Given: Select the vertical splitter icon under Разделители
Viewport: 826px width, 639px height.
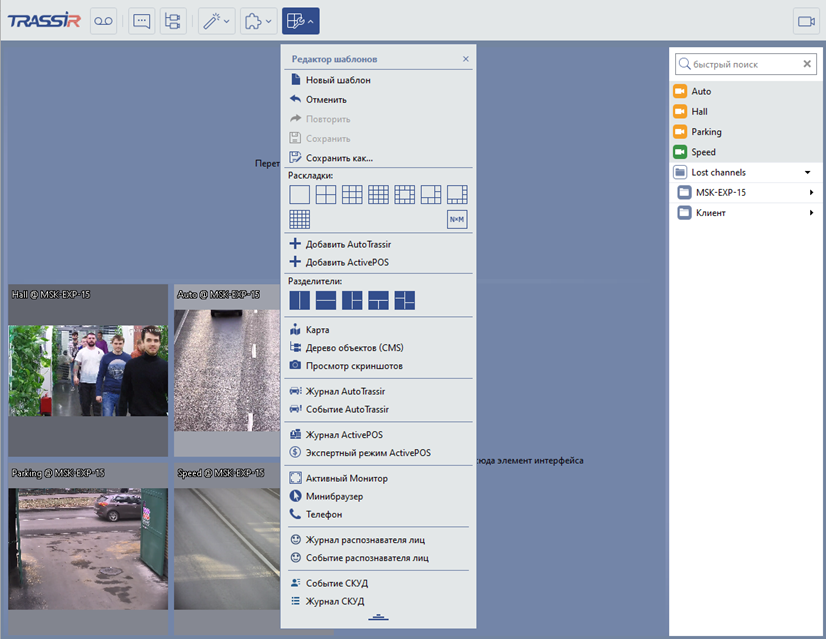Looking at the screenshot, I should 300,300.
